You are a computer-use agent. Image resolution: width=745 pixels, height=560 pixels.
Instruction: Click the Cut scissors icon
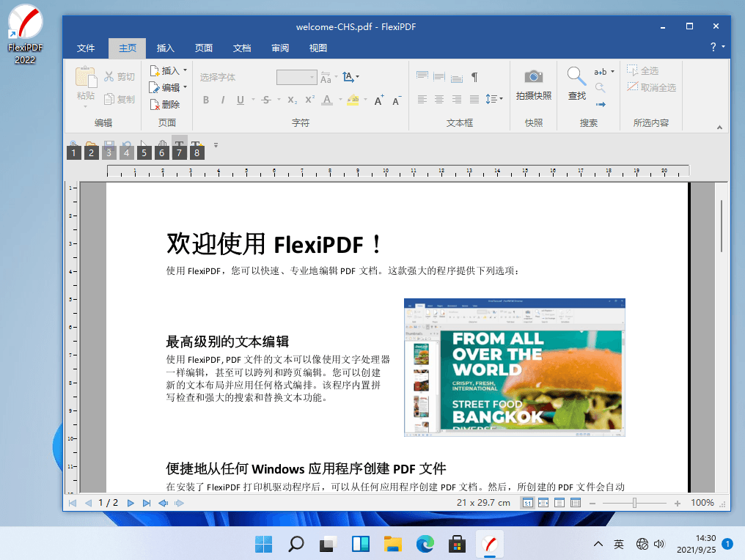tap(109, 76)
